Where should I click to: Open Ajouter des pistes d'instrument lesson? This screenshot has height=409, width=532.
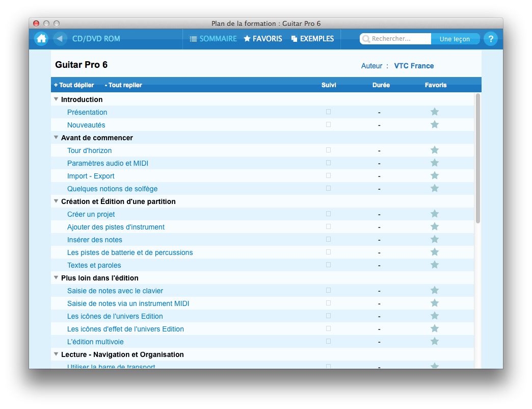click(116, 227)
